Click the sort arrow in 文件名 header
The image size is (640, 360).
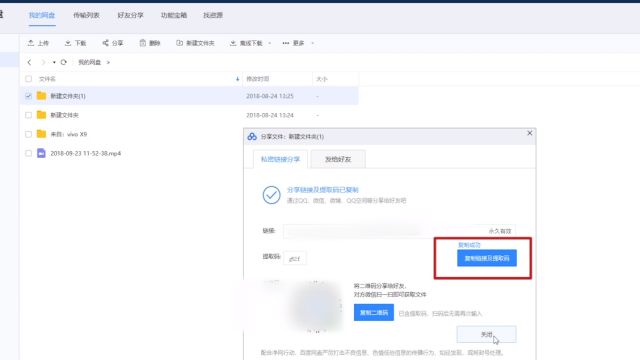(237, 79)
